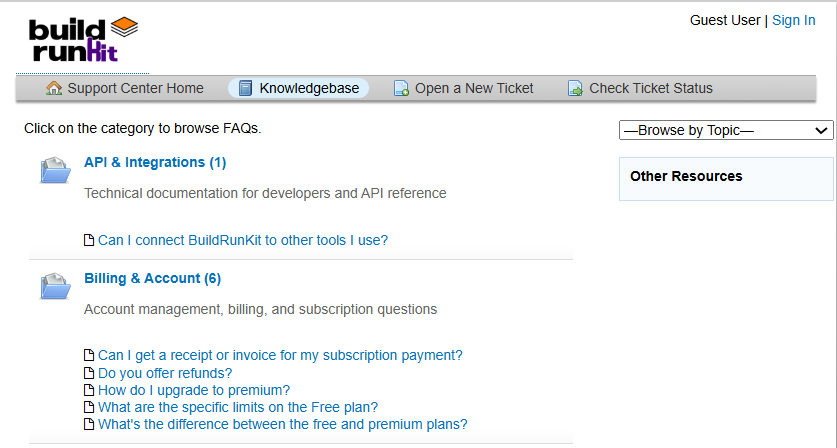Open Billing & Account (6) category
Image resolution: width=837 pixels, height=448 pixels.
click(152, 278)
